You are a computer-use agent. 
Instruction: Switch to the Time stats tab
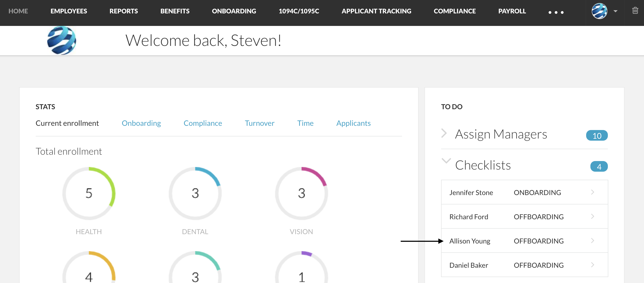(305, 123)
